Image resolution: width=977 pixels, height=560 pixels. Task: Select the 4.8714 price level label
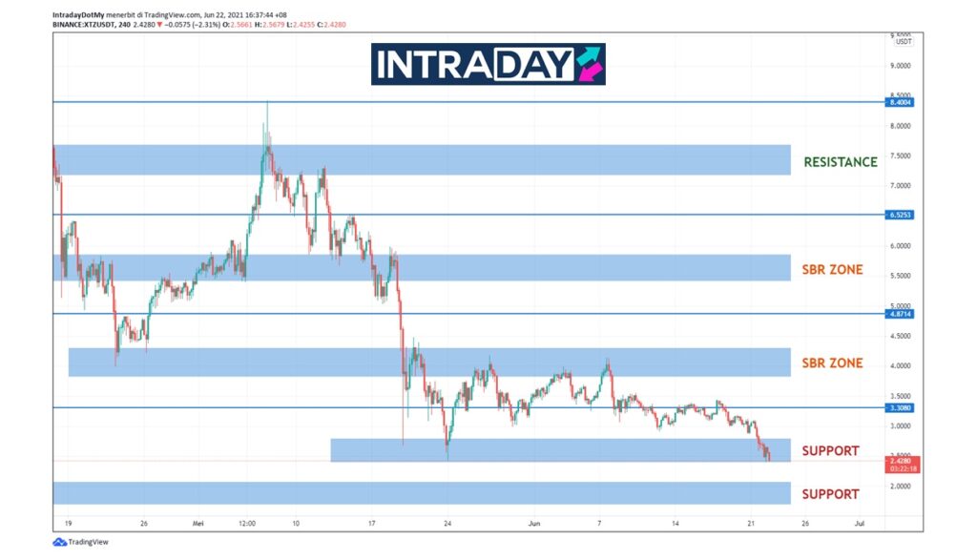[x=900, y=314]
